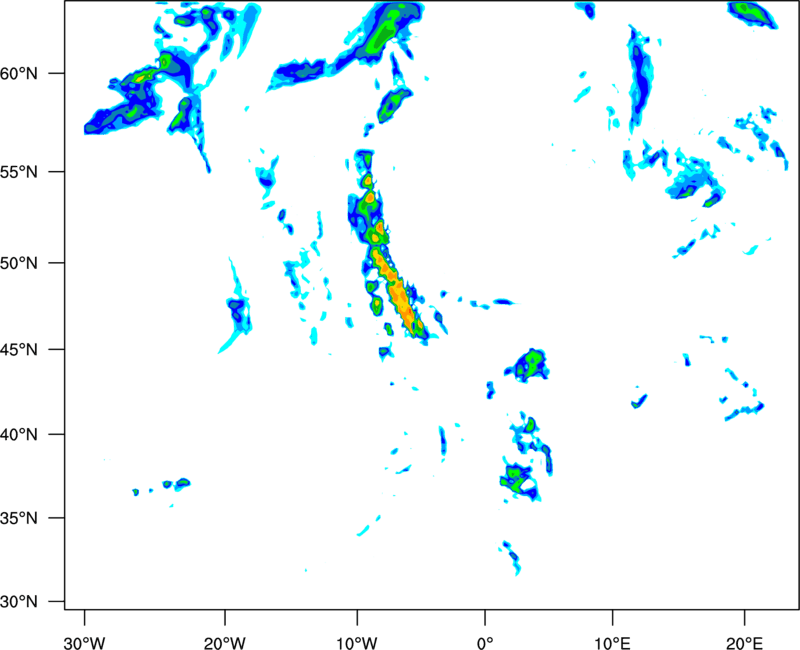Click the 30°W longitude label
800x650 pixels.
click(x=84, y=642)
